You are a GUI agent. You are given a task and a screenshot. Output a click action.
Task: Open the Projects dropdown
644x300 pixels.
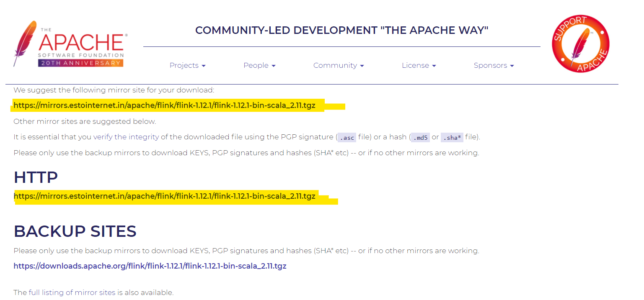(x=187, y=65)
